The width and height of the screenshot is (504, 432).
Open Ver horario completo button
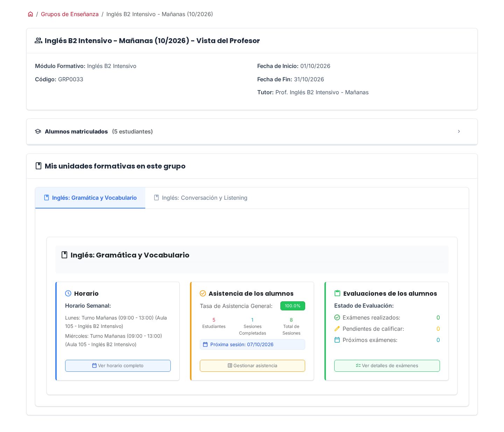(118, 366)
